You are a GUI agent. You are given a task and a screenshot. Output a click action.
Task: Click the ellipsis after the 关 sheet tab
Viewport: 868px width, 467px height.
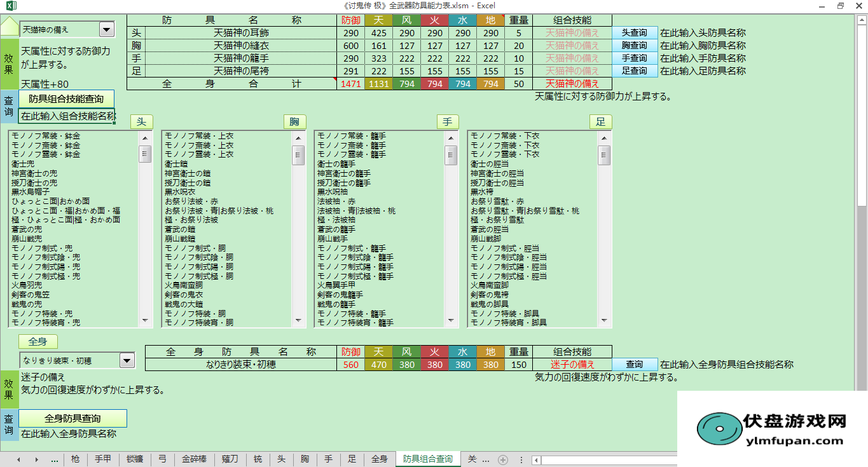pos(486,459)
